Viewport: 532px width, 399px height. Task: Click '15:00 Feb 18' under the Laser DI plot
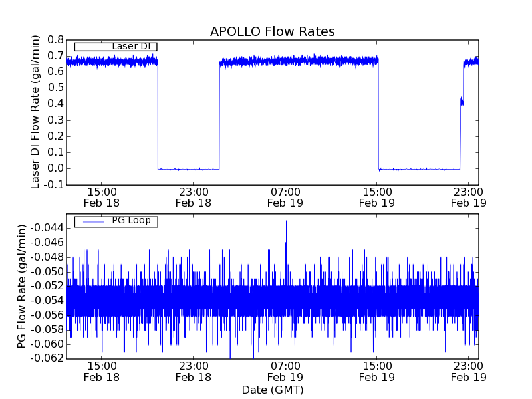tap(102, 198)
